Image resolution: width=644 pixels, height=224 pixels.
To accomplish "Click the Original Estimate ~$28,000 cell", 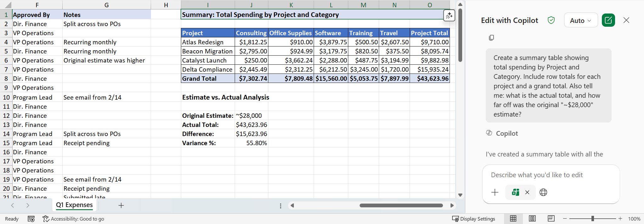I will click(x=251, y=116).
